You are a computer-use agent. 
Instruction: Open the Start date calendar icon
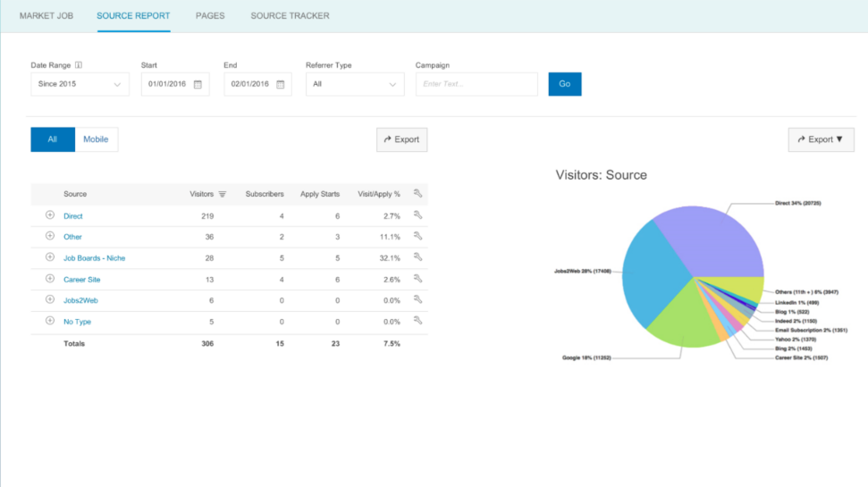[x=198, y=84]
